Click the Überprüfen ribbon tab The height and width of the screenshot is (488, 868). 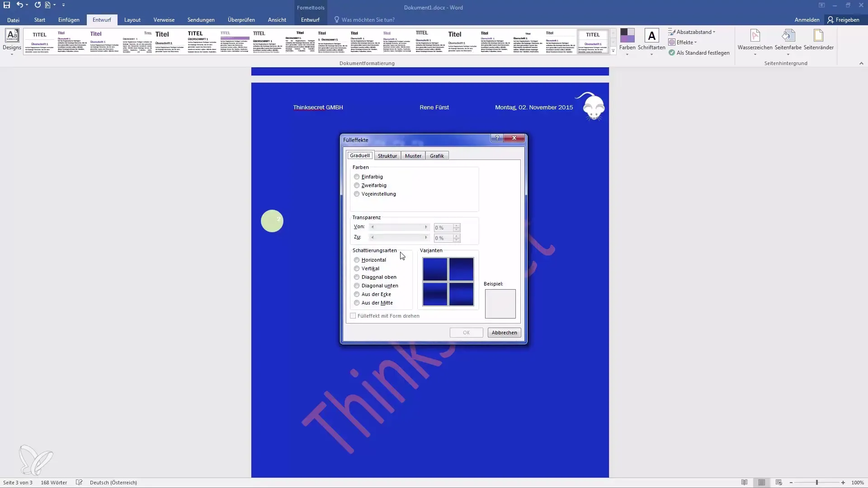(241, 20)
